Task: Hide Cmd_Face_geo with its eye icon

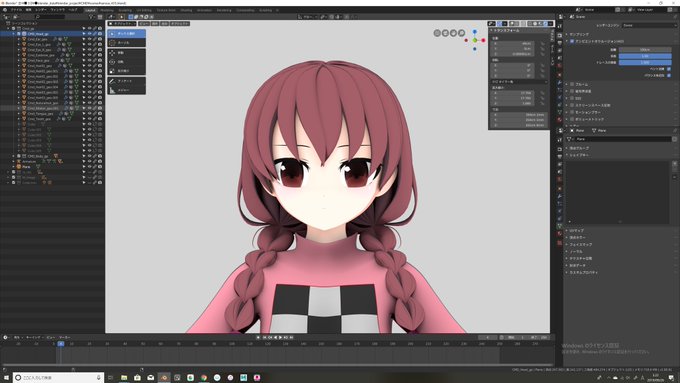Action: tap(89, 60)
